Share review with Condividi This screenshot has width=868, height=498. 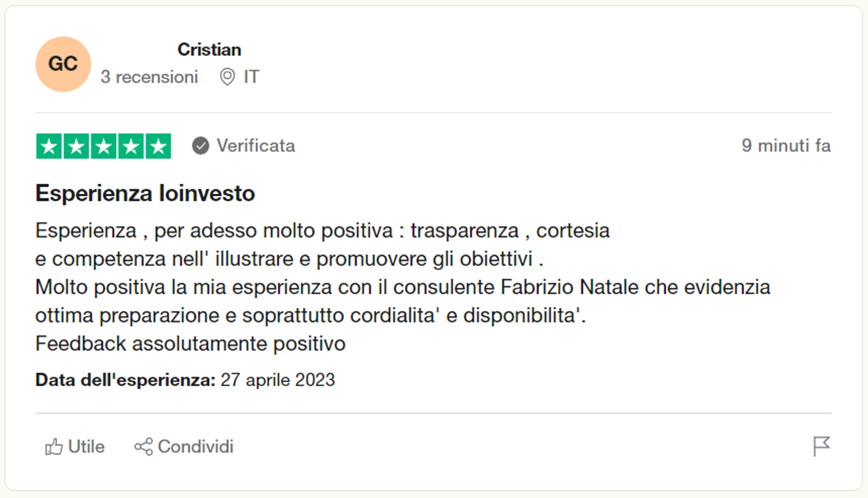(184, 447)
